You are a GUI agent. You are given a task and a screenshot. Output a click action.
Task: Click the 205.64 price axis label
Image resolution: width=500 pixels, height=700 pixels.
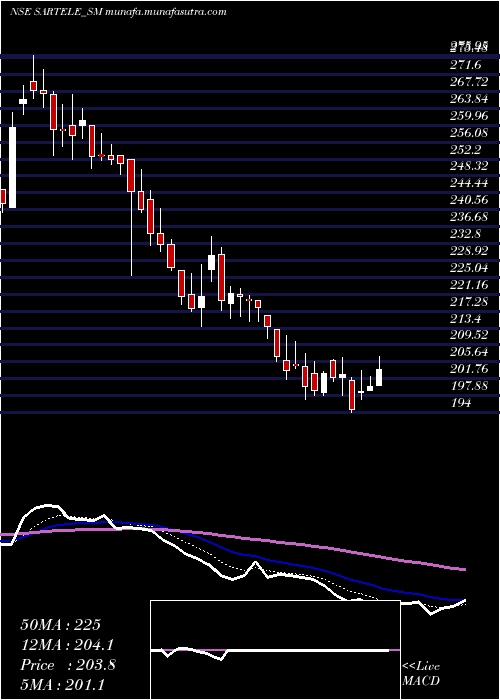pyautogui.click(x=469, y=352)
